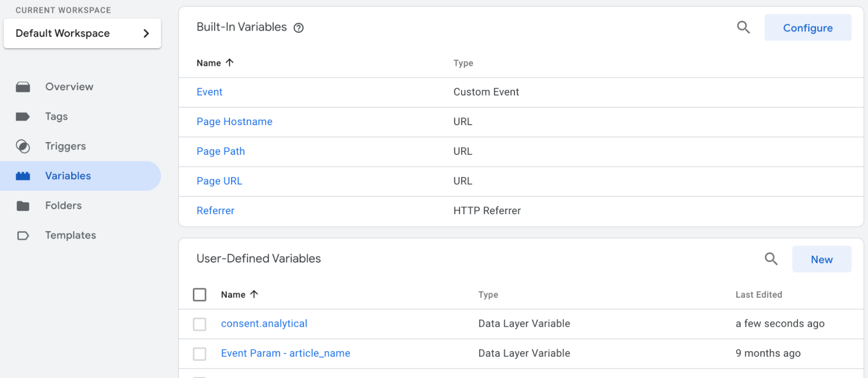The width and height of the screenshot is (868, 378).
Task: Open the Page Hostname built-in variable
Action: [x=234, y=122]
